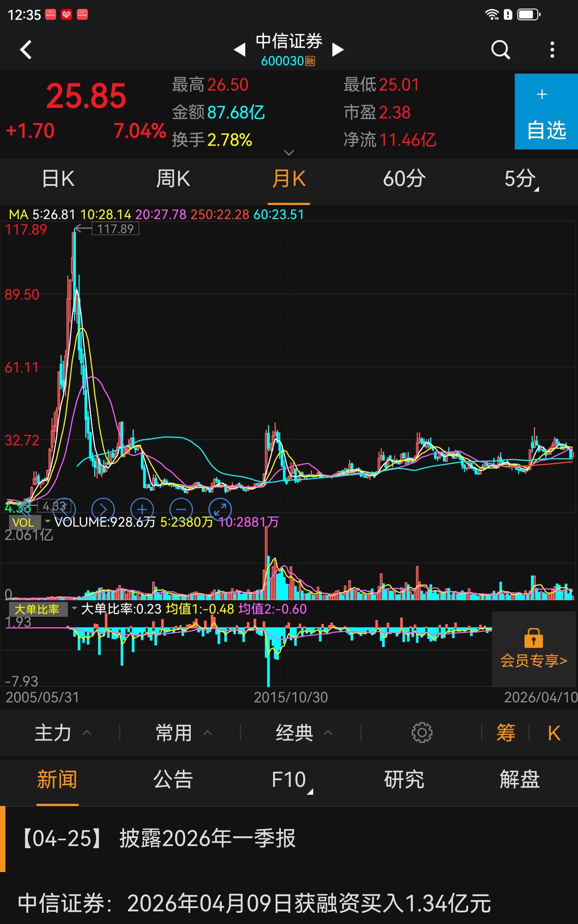Toggle the K chart mode button
Screen dimensions: 578x924
coord(554,733)
